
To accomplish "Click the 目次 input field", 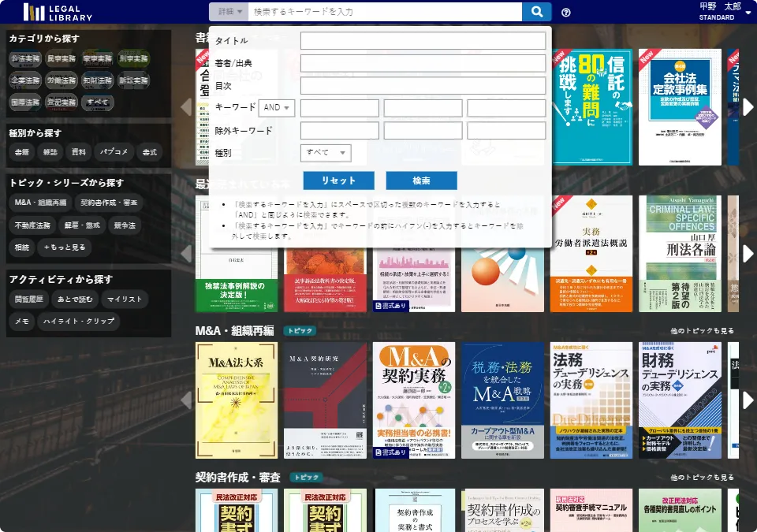I will pyautogui.click(x=423, y=86).
